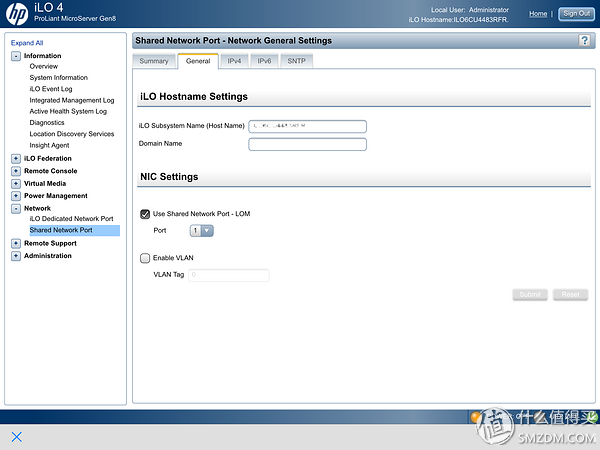The height and width of the screenshot is (450, 600).
Task: Collapse the Network tree section
Action: [16, 208]
